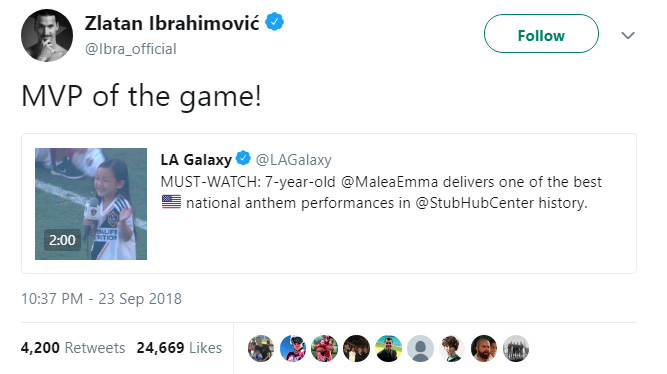Open the last grayscale group avatar
The image size is (667, 374).
pyautogui.click(x=516, y=348)
